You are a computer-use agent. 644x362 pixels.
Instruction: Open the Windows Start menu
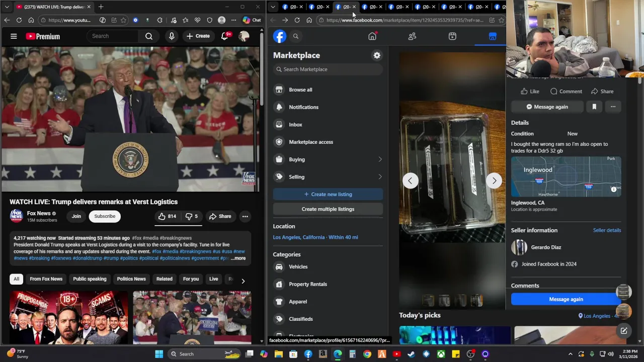(159, 354)
